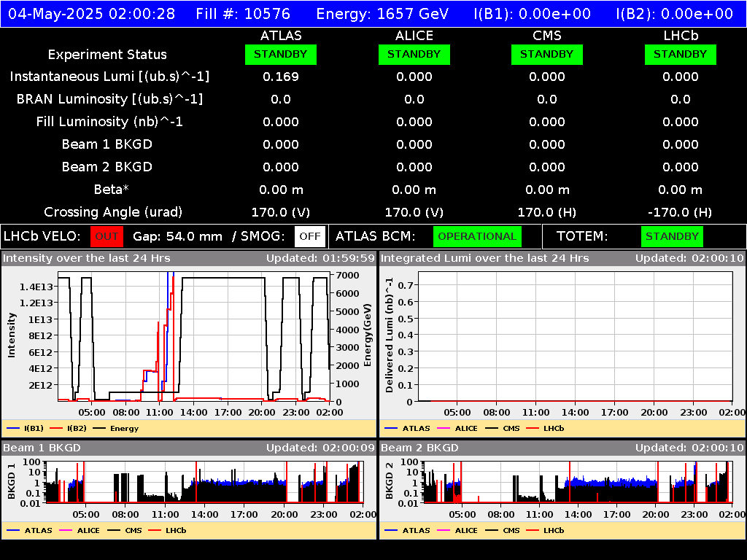Click the BRAN Luminosity row label
This screenshot has height=560, width=747.
coord(109,99)
